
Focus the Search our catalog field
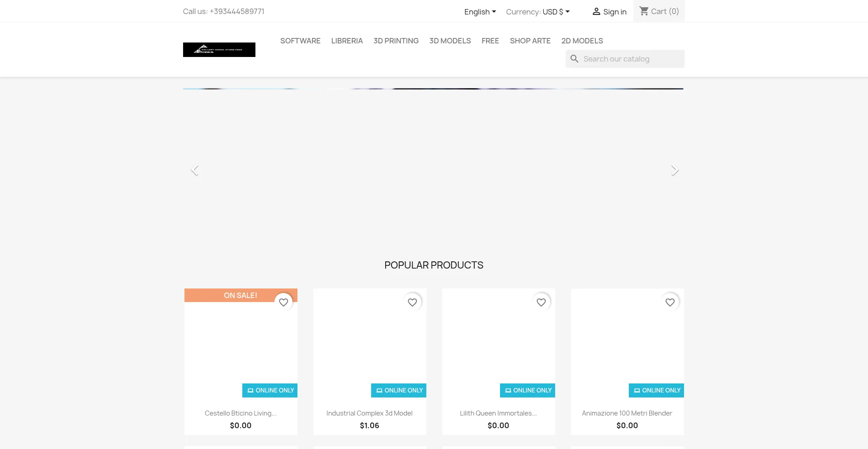pos(625,59)
